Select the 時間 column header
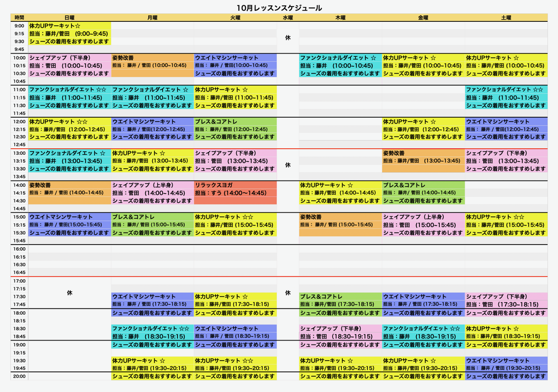 coord(19,18)
